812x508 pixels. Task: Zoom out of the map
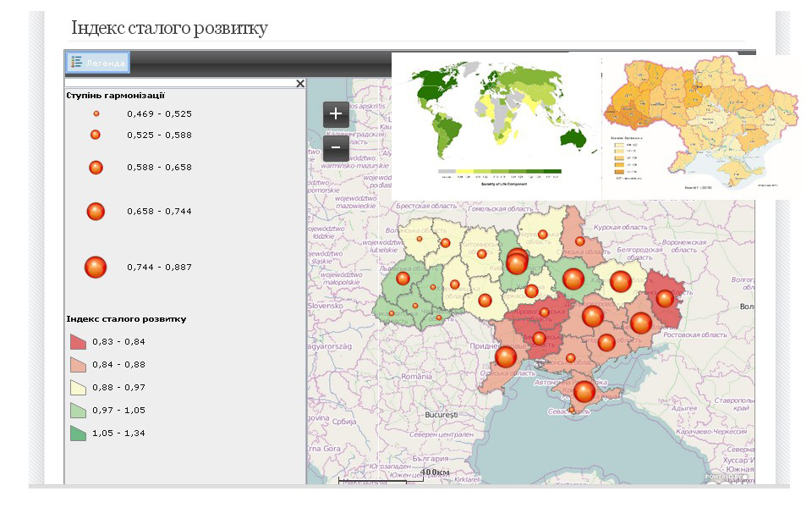point(336,148)
